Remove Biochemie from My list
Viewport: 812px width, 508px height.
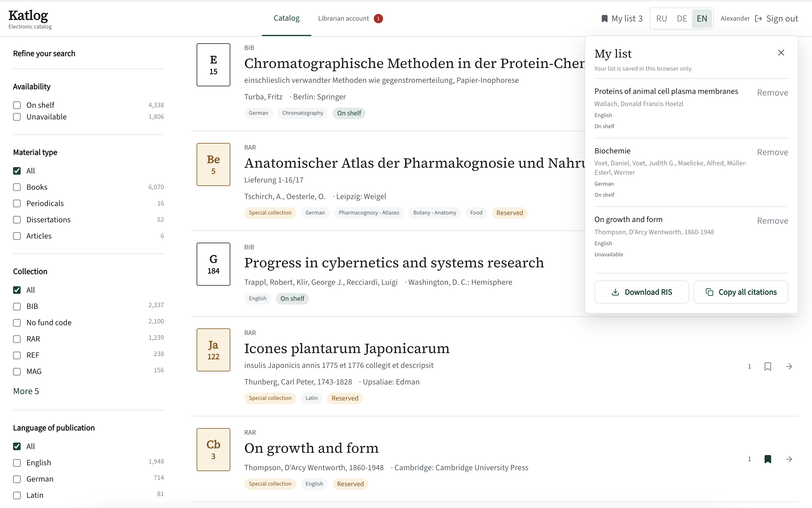(773, 152)
